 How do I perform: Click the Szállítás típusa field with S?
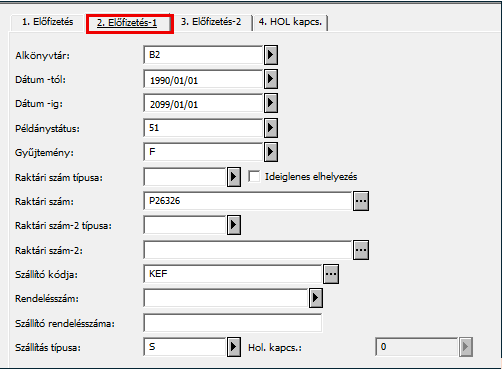tap(185, 347)
